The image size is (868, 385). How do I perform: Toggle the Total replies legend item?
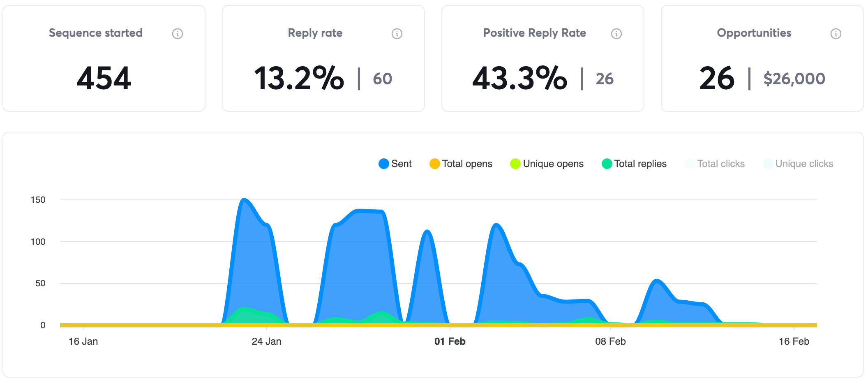click(x=634, y=164)
